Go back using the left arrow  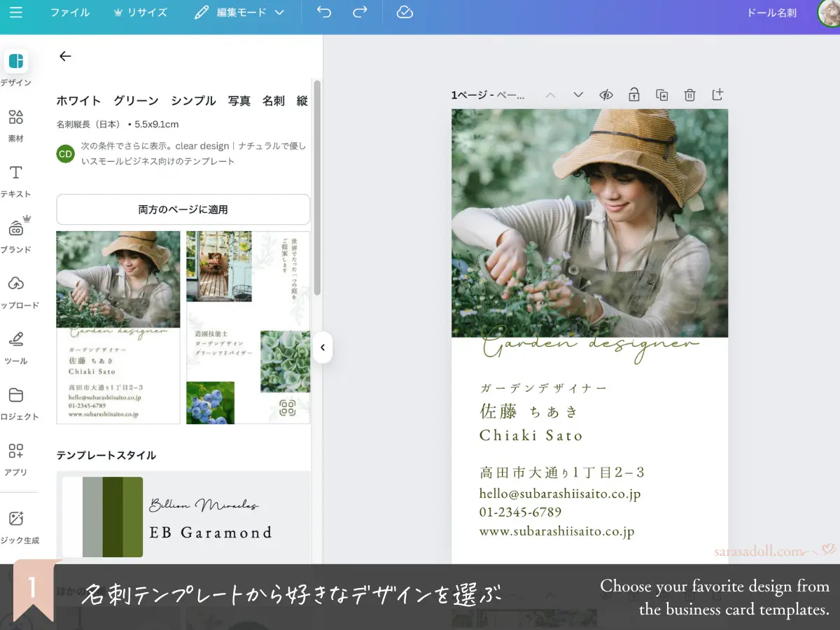pyautogui.click(x=65, y=57)
